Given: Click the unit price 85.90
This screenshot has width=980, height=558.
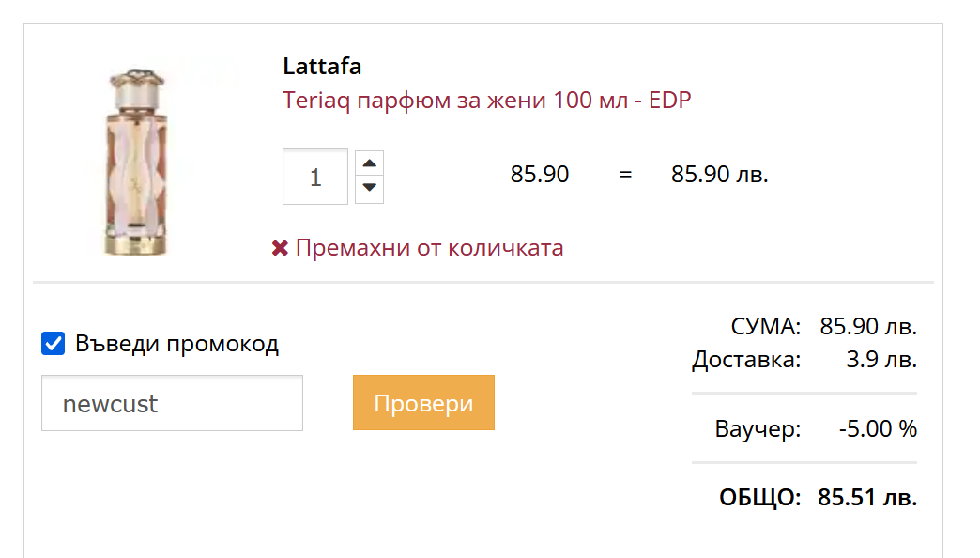Looking at the screenshot, I should tap(540, 175).
